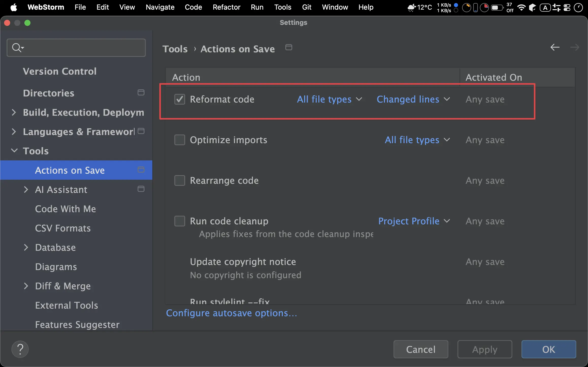Enable the Optimize imports checkbox
588x367 pixels.
click(180, 140)
